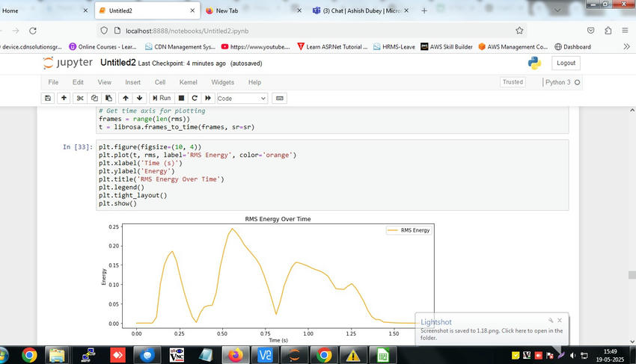Switch to the New Tab browser tab
636x364 pixels.
[254, 10]
